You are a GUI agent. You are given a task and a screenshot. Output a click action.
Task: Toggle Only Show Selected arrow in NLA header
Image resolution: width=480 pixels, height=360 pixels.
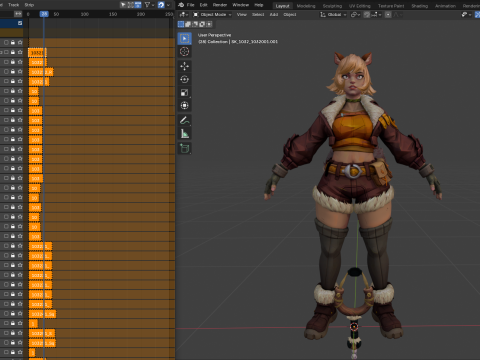pos(123,5)
